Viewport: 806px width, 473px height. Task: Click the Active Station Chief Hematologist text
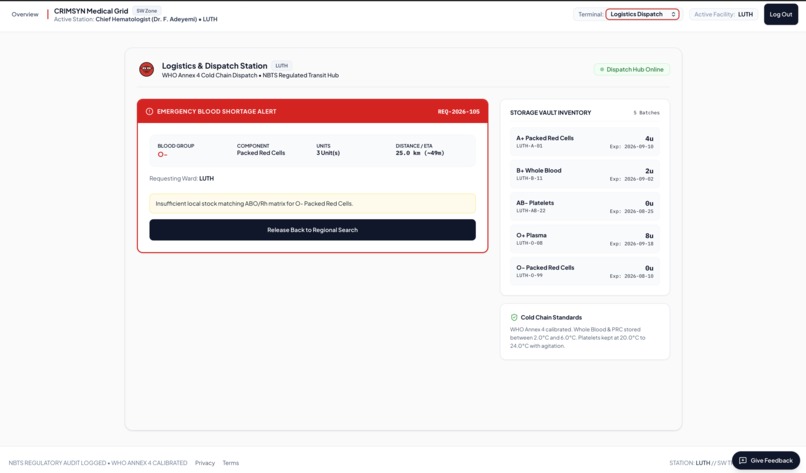136,19
